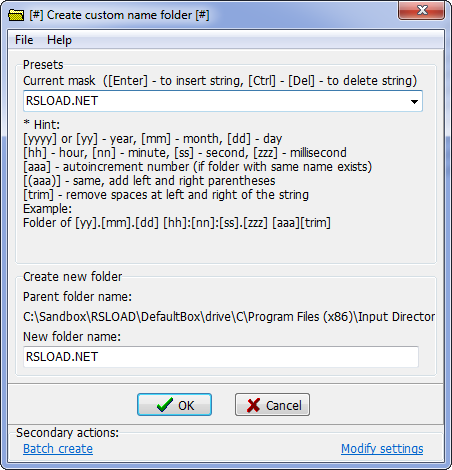Open the File menu
452x470 pixels.
pos(24,40)
